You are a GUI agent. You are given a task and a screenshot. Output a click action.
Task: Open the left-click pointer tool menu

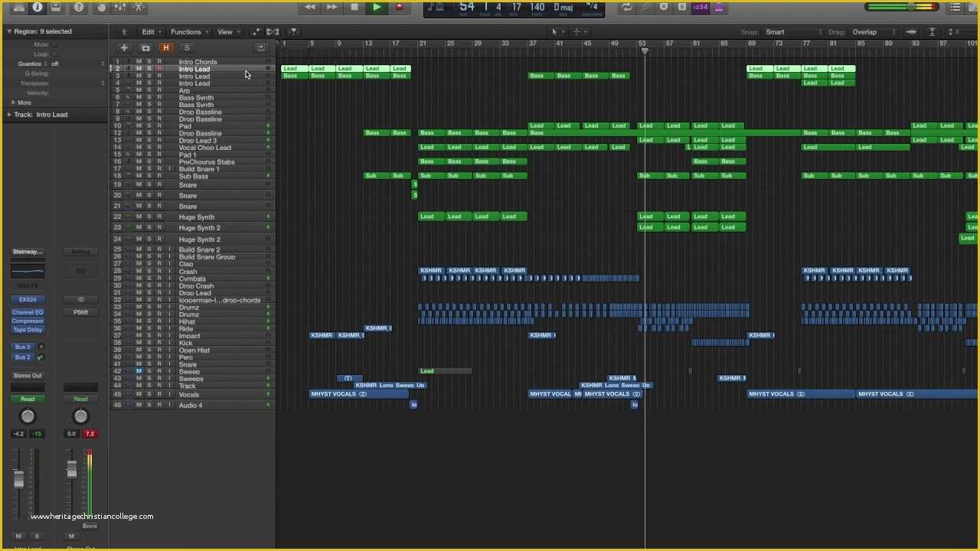pyautogui.click(x=557, y=32)
